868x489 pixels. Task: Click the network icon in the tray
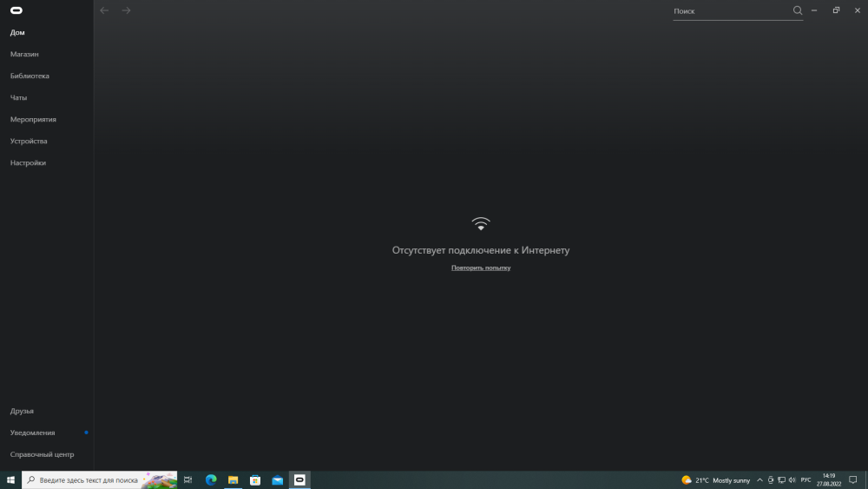point(781,480)
